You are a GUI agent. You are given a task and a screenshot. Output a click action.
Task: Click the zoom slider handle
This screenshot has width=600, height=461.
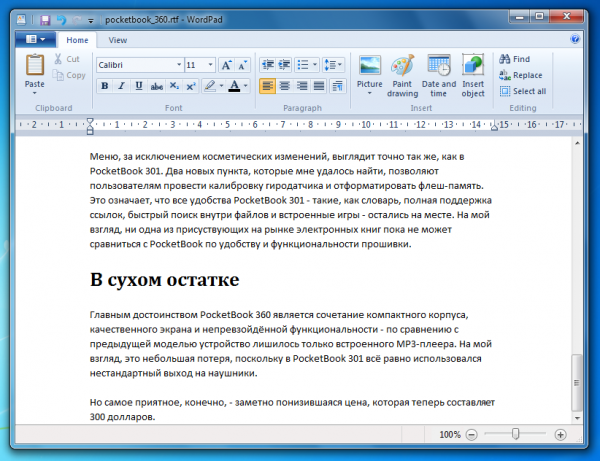click(x=516, y=434)
